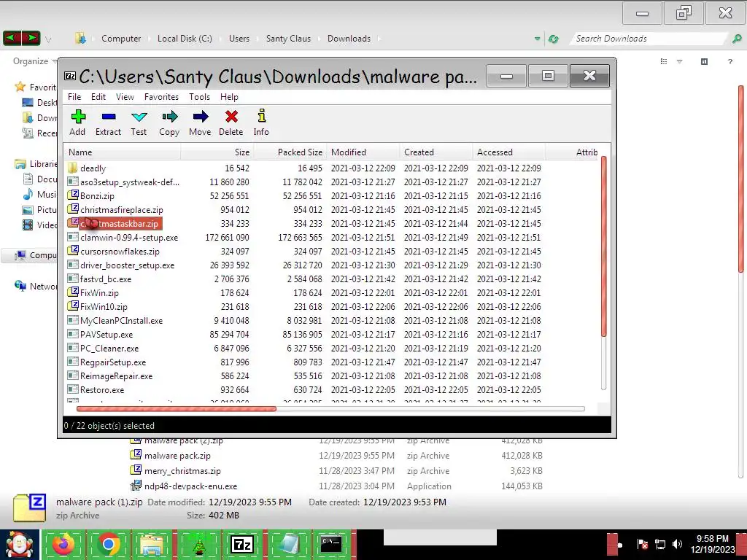The width and height of the screenshot is (747, 560).
Task: Select clamwin-0.99.4-setup.exe icon
Action: tap(72, 237)
